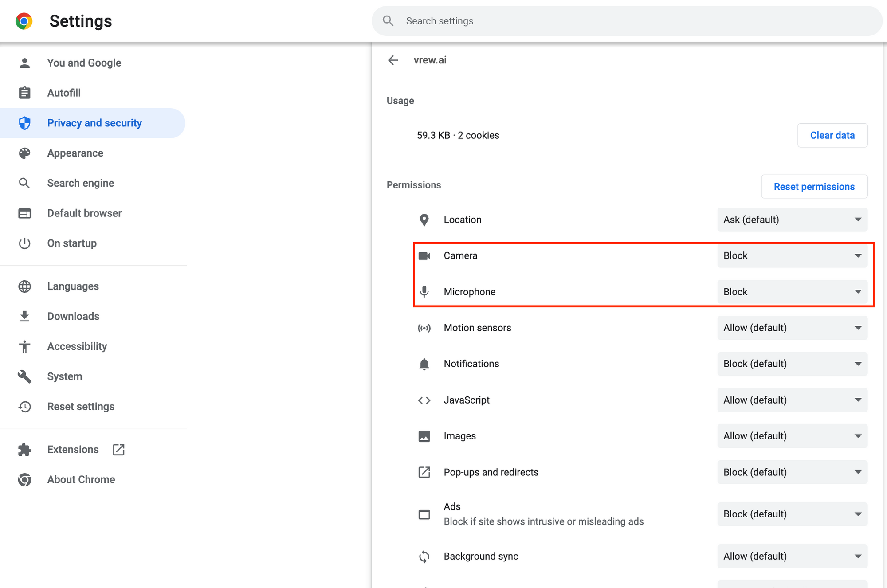Viewport: 887px width, 588px height.
Task: Open the Notifications permission dropdown
Action: coord(792,364)
